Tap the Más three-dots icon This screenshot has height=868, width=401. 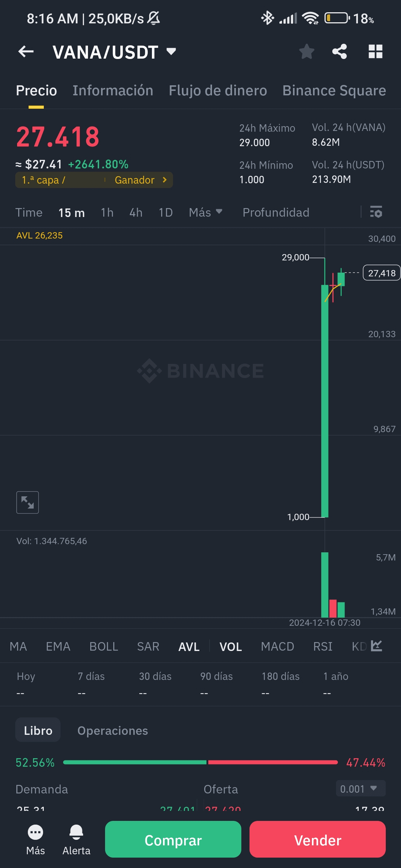click(35, 833)
